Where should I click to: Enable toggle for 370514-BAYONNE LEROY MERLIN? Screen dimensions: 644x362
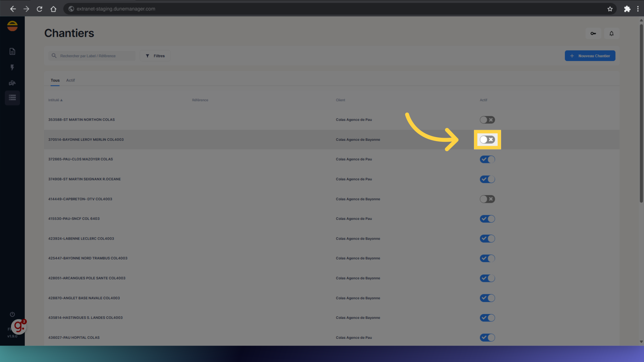point(487,140)
